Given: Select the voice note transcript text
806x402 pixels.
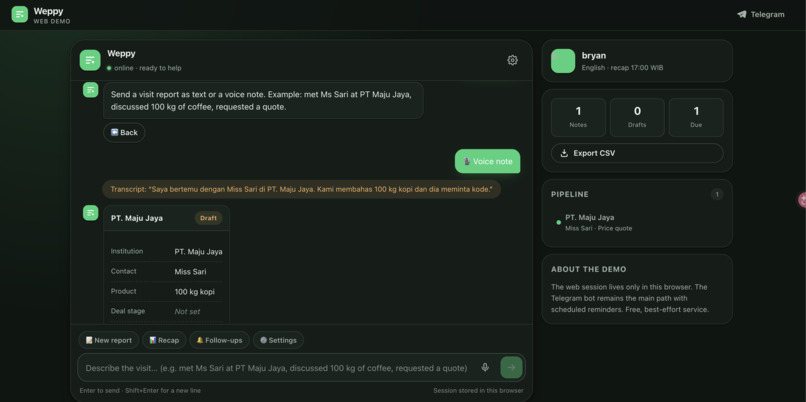Looking at the screenshot, I should 301,189.
